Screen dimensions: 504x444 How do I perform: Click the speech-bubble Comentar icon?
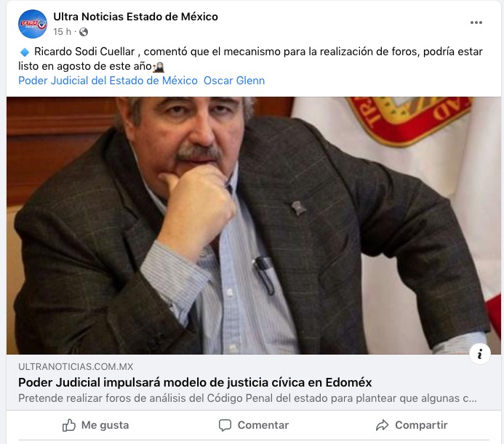225,425
